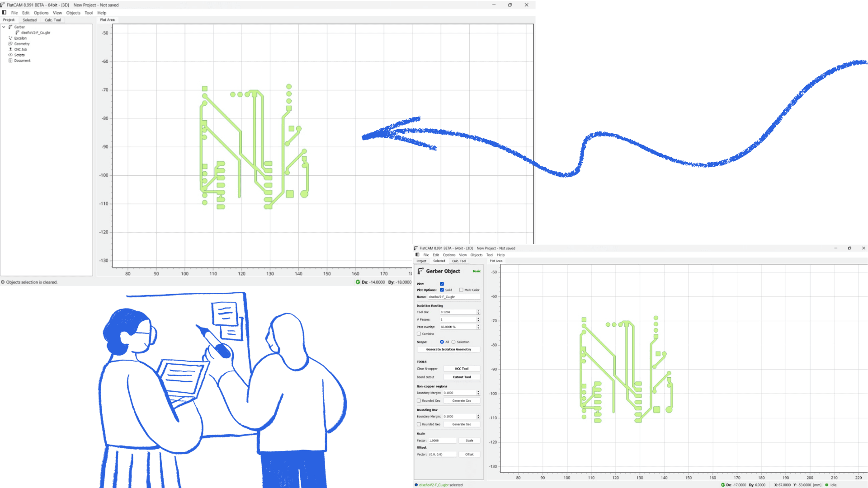
Task: Open the Objects menu in top window
Action: 73,13
